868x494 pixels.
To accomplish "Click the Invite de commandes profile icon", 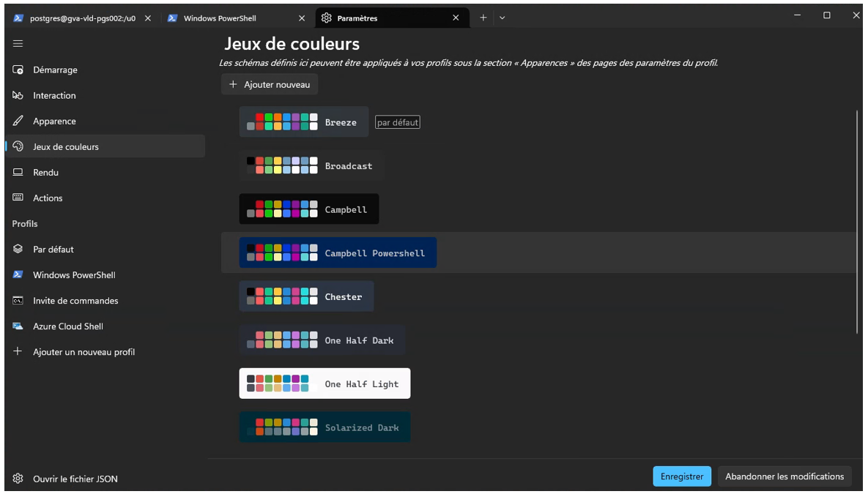I will pos(18,301).
